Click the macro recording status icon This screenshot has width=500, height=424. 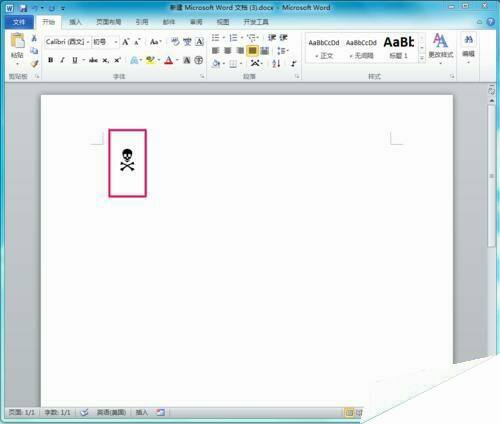[x=160, y=412]
